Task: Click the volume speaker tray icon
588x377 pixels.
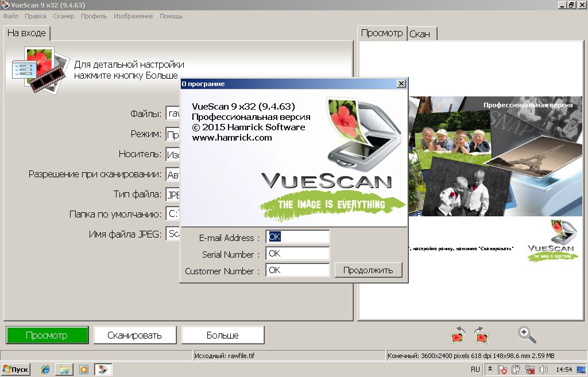Action: click(543, 370)
